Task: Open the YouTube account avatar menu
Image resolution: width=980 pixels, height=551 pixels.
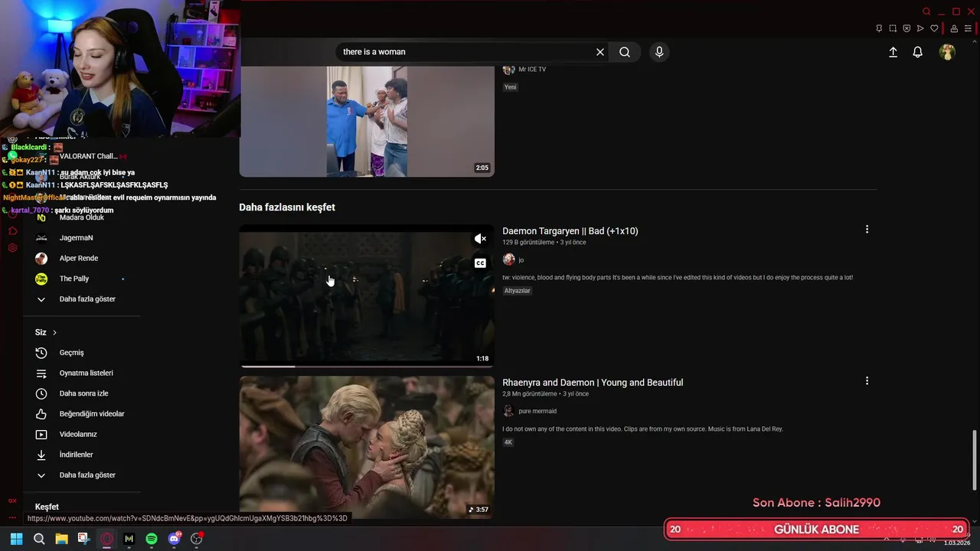Action: coord(947,52)
